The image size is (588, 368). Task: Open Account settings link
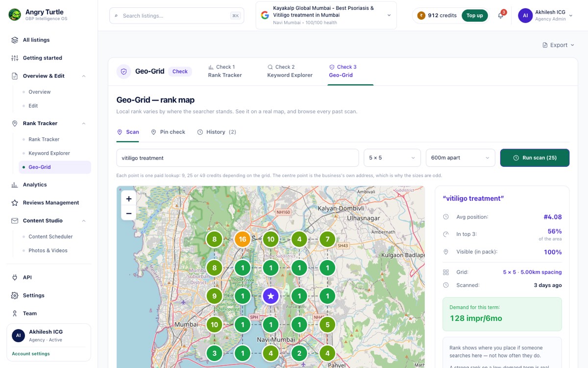click(31, 354)
